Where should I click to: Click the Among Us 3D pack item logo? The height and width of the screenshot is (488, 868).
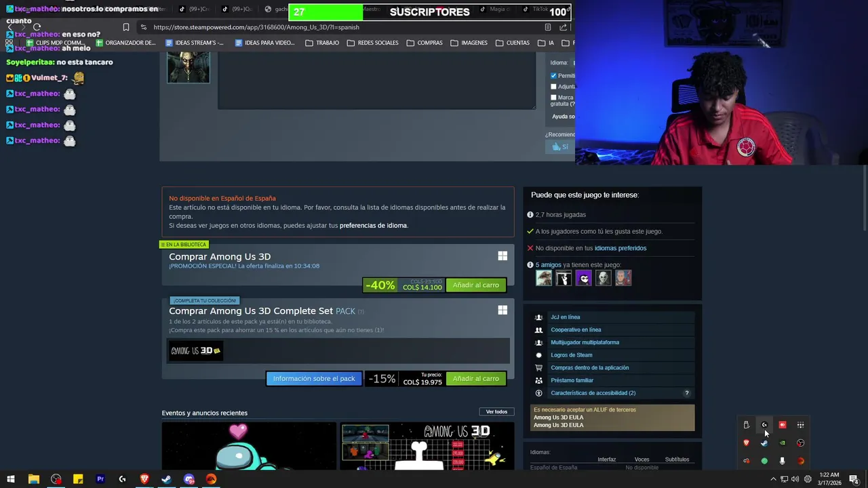coord(195,351)
